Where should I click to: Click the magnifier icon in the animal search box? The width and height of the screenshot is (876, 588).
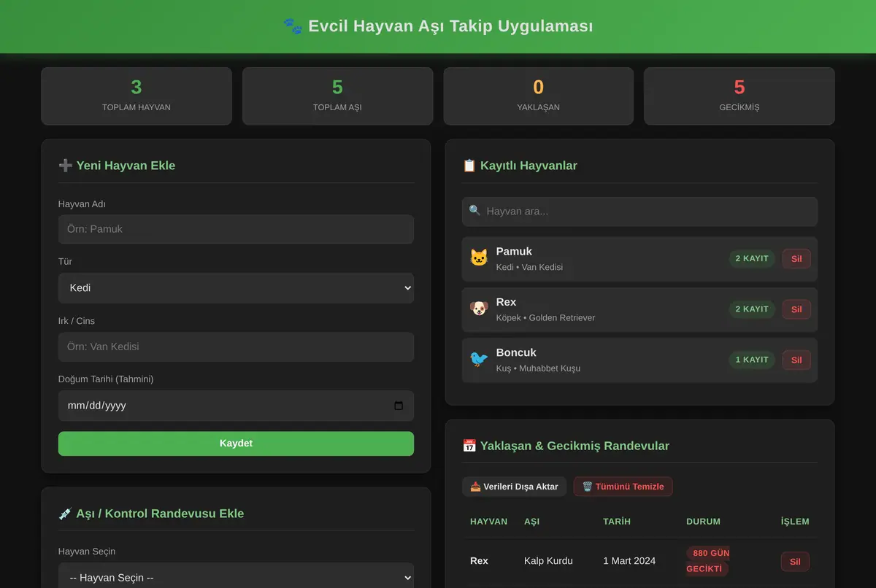(474, 211)
